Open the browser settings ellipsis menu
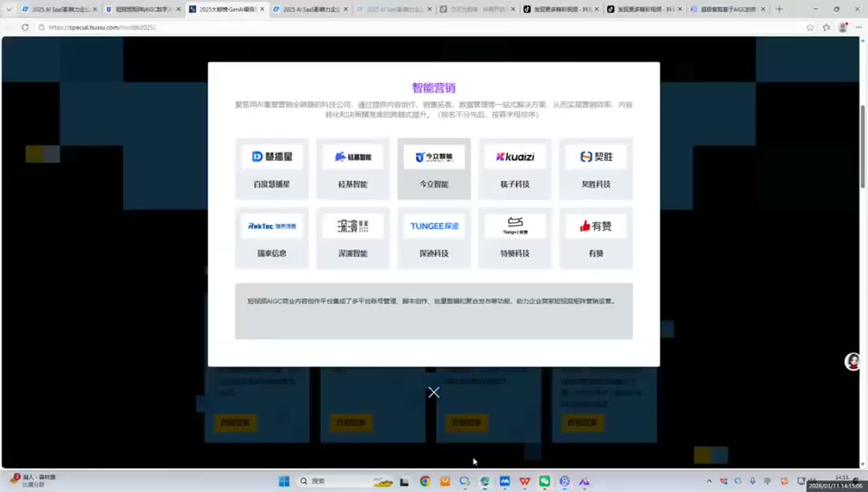868x492 pixels. (x=859, y=27)
